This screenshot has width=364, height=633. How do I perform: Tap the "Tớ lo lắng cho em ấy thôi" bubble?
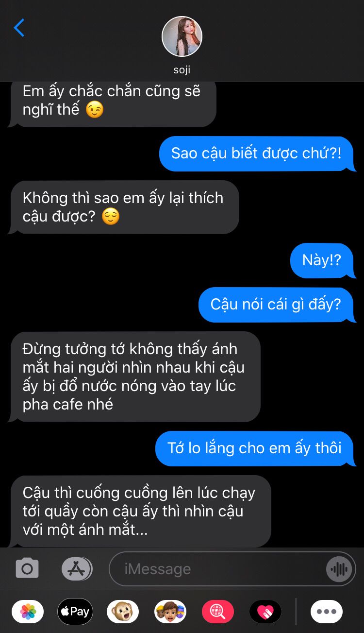(255, 448)
